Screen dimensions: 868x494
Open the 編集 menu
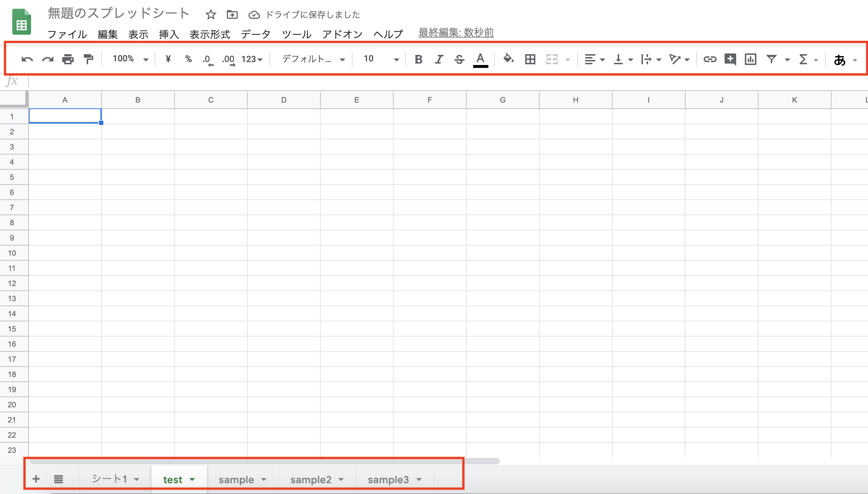[108, 34]
